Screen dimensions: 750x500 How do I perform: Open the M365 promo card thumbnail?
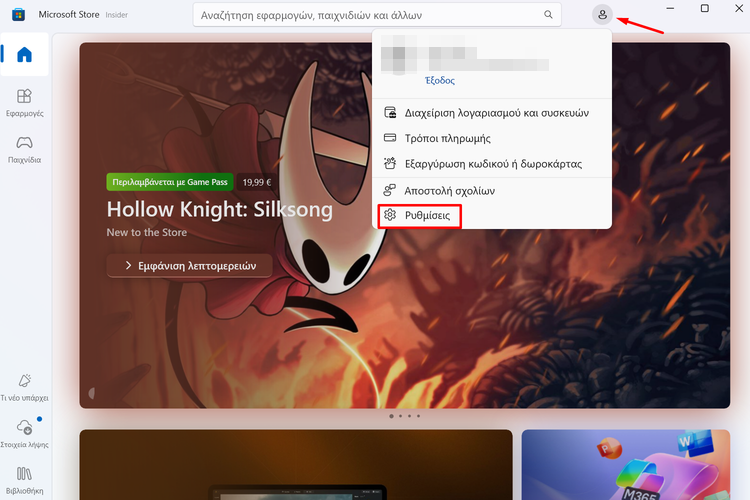(x=626, y=465)
